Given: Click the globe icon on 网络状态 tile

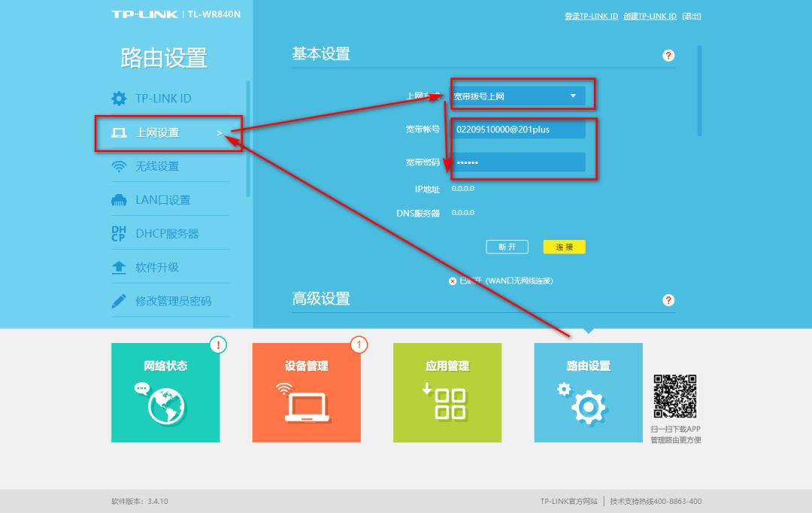Looking at the screenshot, I should point(165,407).
